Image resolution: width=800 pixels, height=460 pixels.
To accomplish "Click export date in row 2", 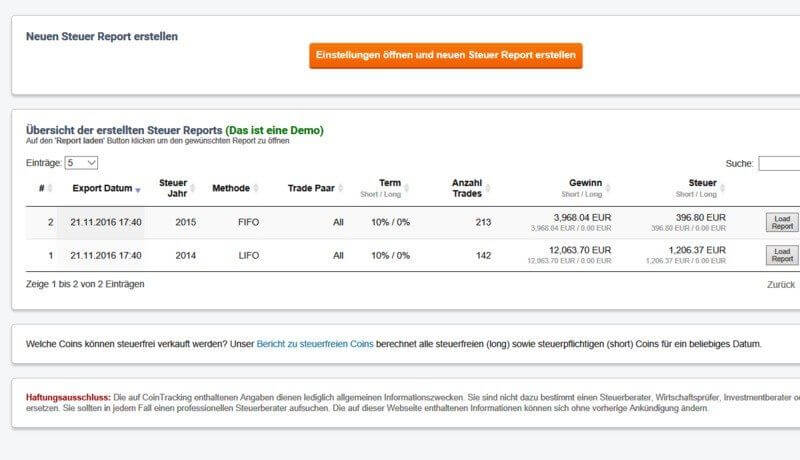I will [x=106, y=222].
